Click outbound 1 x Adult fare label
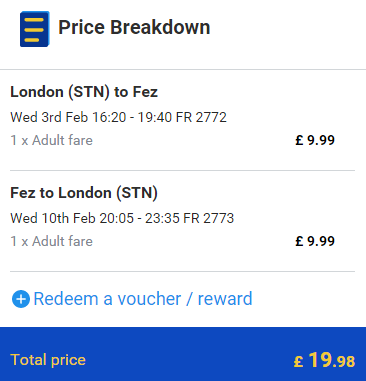This screenshot has width=366, height=381. pyautogui.click(x=52, y=140)
